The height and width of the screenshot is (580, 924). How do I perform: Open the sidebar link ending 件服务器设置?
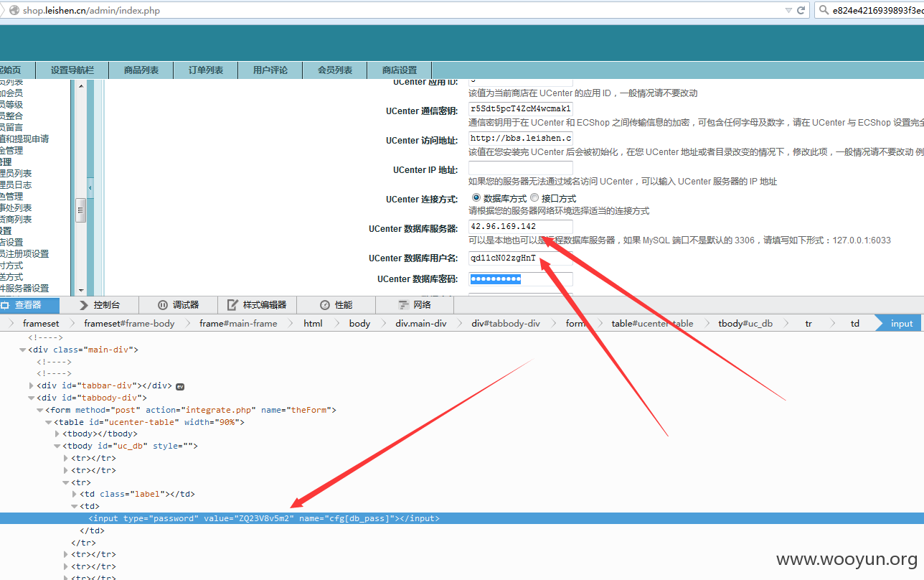coord(24,288)
